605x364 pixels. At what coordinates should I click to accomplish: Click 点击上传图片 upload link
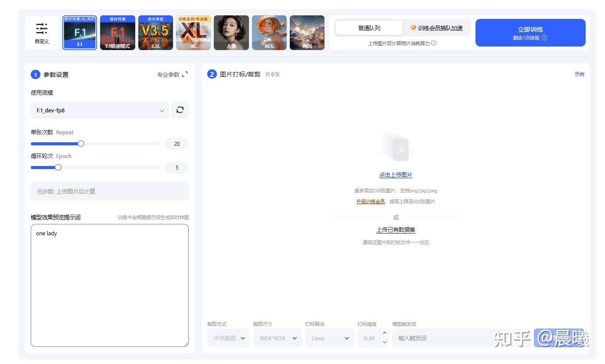click(396, 175)
